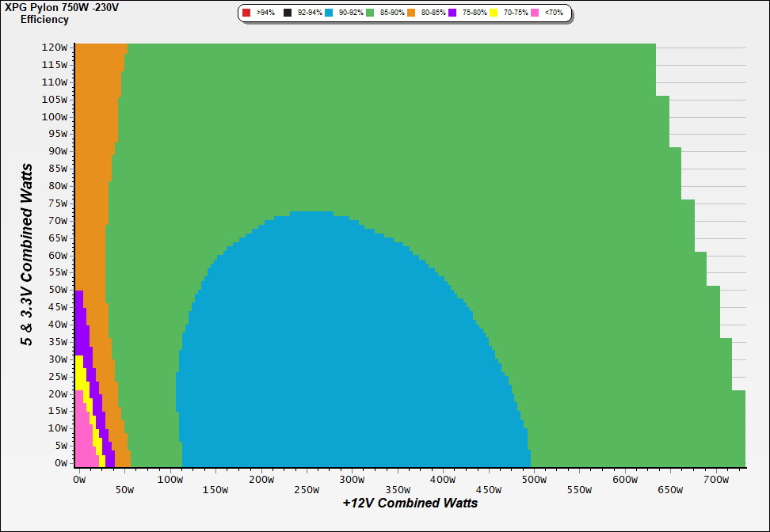The image size is (770, 532).
Task: Select the green 85-90% legend swatch
Action: point(370,13)
